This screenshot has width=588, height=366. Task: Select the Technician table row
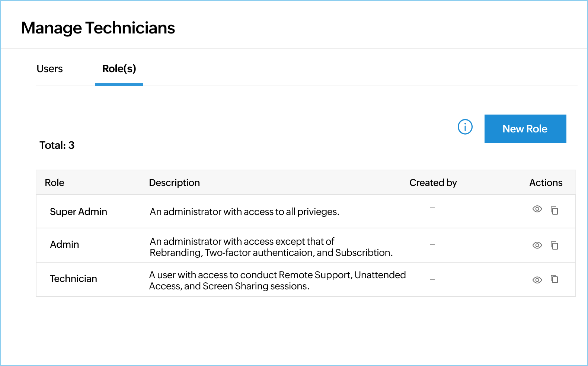coord(261,279)
